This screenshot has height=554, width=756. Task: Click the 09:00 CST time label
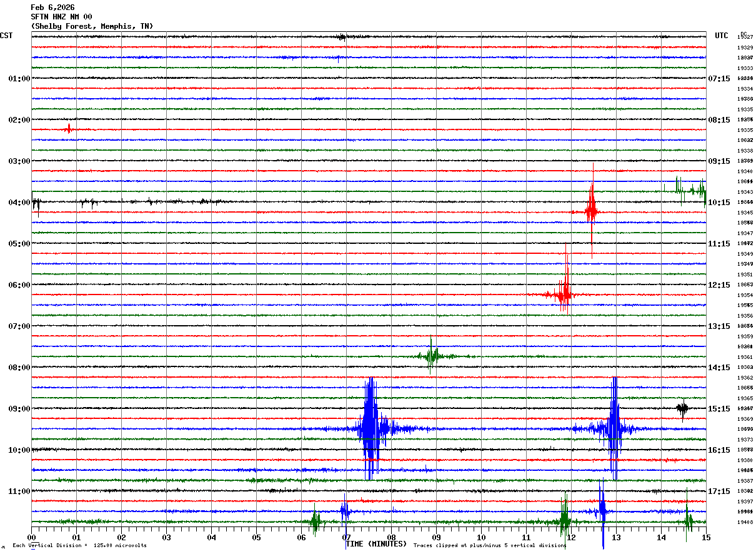click(19, 409)
